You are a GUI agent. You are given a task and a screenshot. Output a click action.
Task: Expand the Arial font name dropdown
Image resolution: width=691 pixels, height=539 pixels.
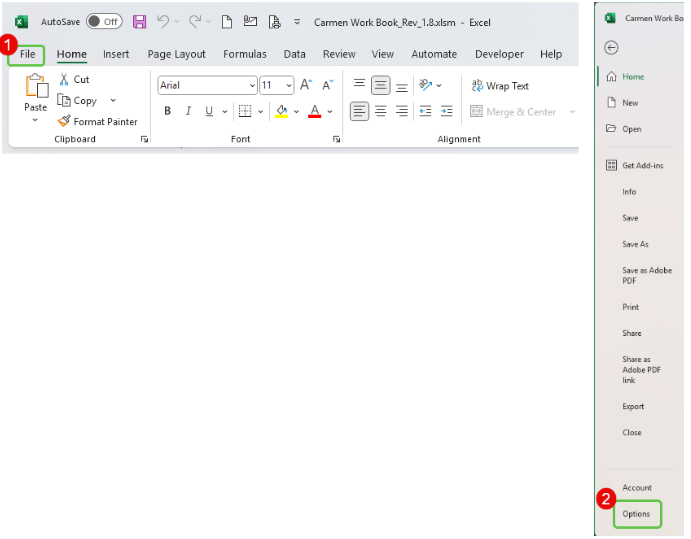pos(252,86)
